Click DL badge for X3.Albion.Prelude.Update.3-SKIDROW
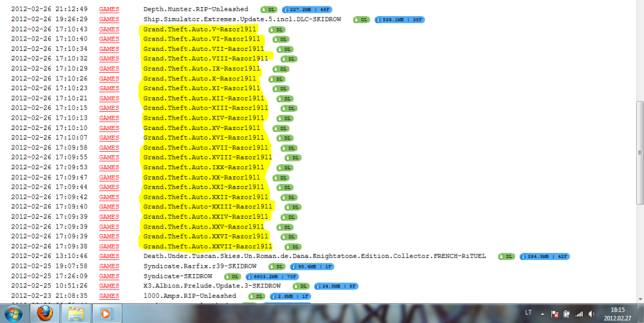 click(x=301, y=286)
